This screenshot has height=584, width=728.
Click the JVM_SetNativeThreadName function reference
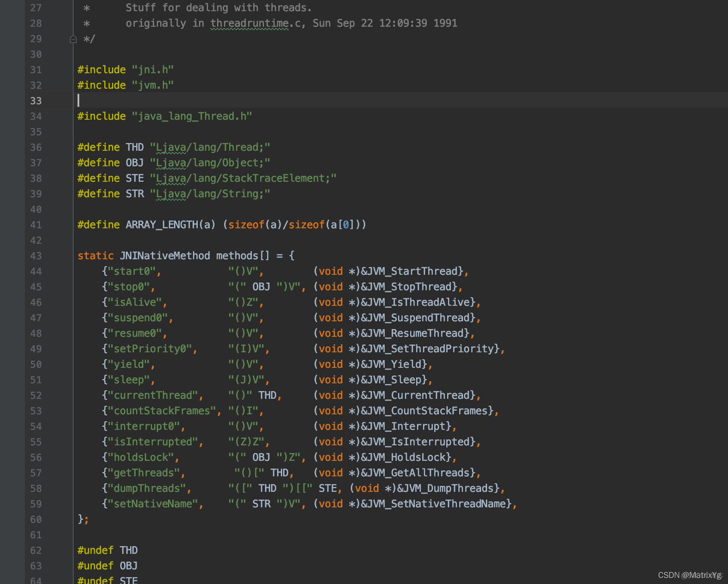[x=436, y=504]
